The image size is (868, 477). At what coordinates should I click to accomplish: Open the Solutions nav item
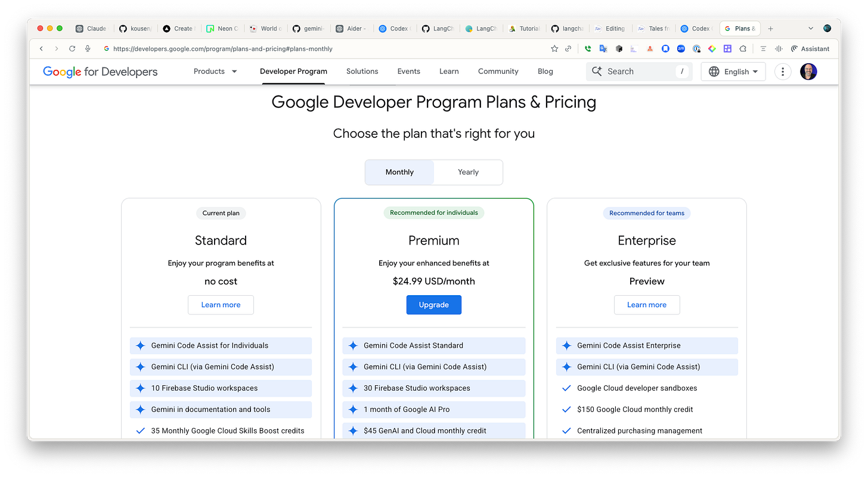tap(362, 72)
